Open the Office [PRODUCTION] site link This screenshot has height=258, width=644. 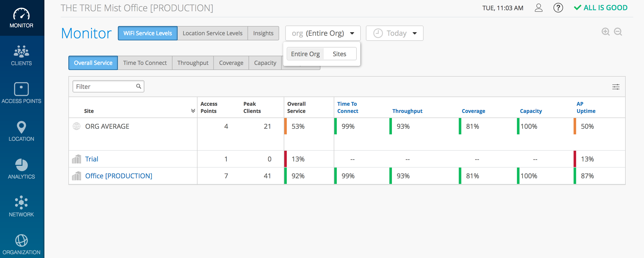pyautogui.click(x=119, y=176)
